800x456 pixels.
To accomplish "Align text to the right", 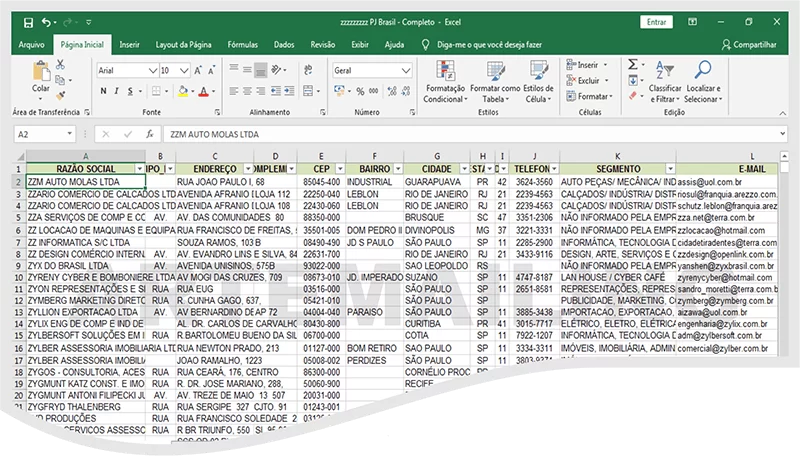I will pos(260,91).
